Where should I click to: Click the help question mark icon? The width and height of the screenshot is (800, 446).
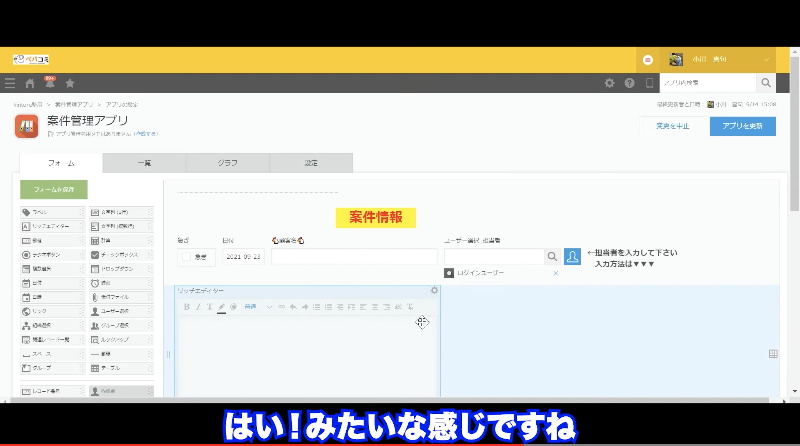[x=629, y=83]
